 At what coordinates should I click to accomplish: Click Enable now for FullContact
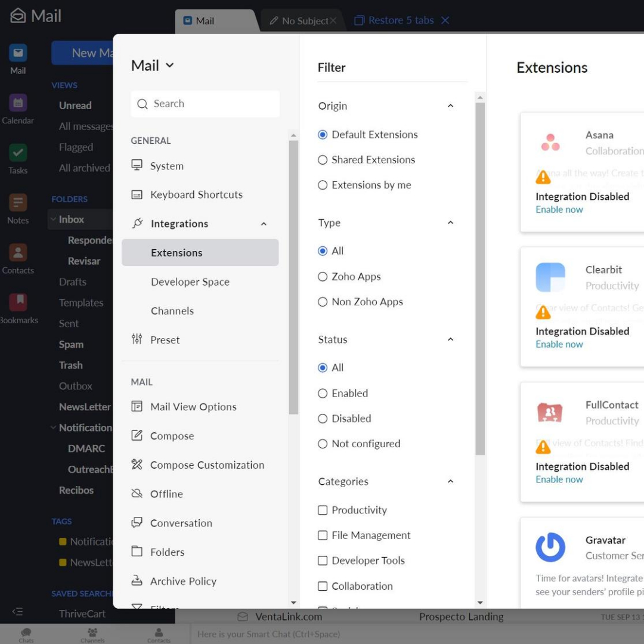(x=559, y=479)
